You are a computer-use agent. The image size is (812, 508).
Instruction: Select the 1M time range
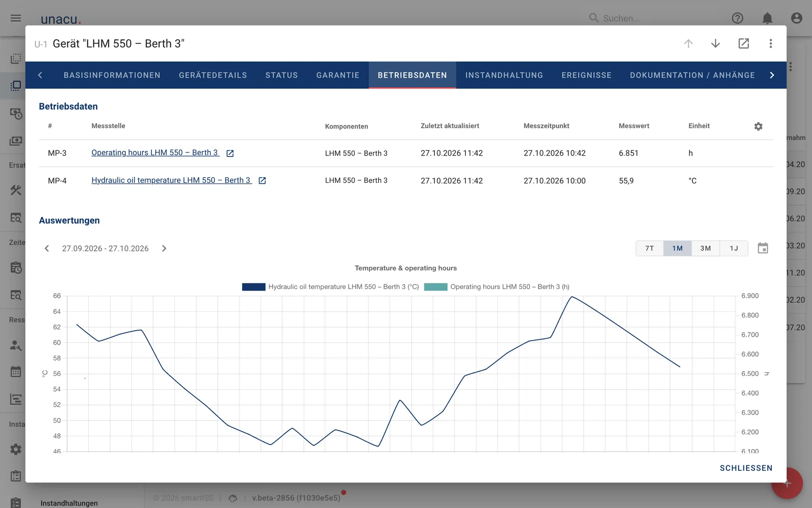pos(678,248)
